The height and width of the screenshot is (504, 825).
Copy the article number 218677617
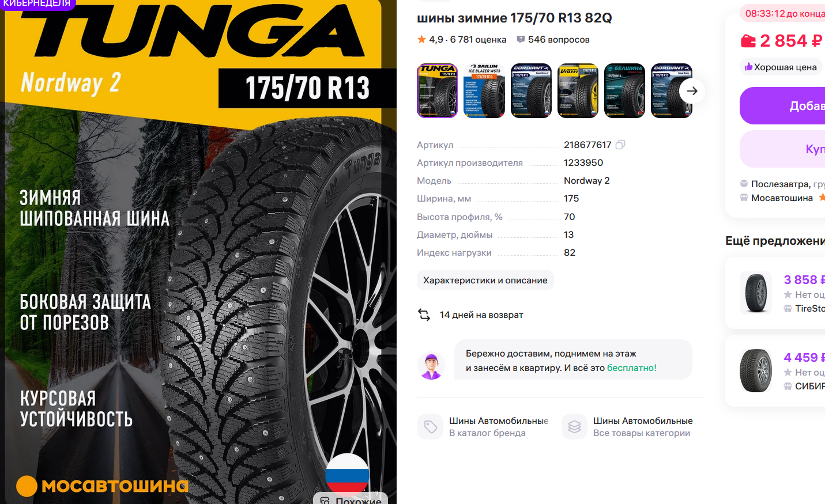pos(620,145)
